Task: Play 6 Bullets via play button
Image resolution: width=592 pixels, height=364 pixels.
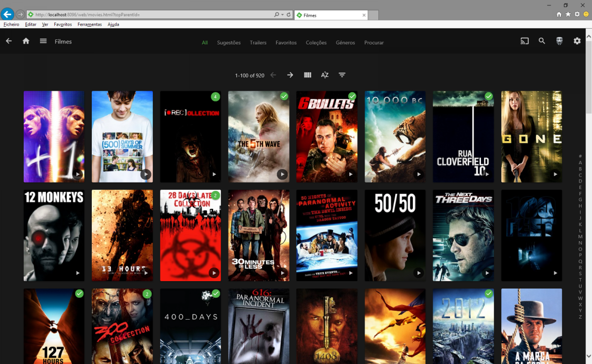Action: [350, 174]
